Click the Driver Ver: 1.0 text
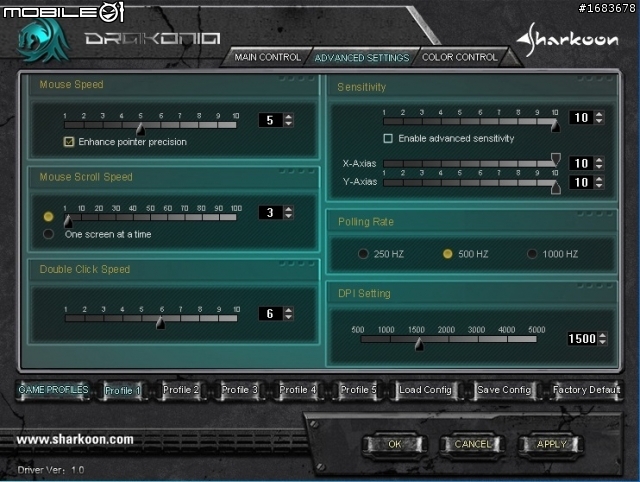This screenshot has width=640, height=482. (x=51, y=470)
